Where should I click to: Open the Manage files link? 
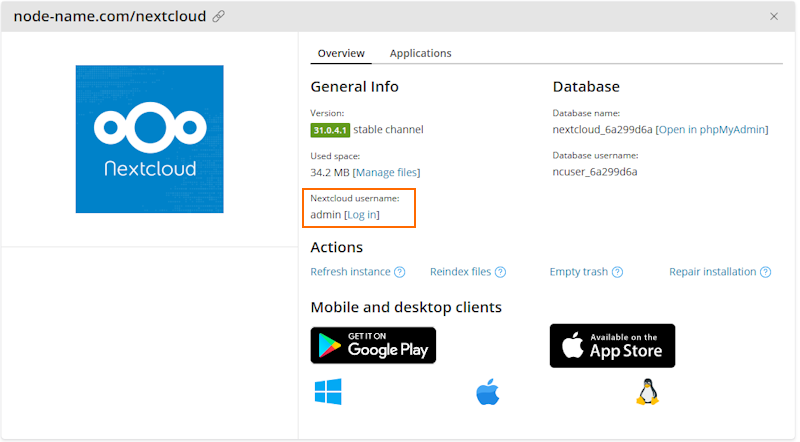click(386, 173)
